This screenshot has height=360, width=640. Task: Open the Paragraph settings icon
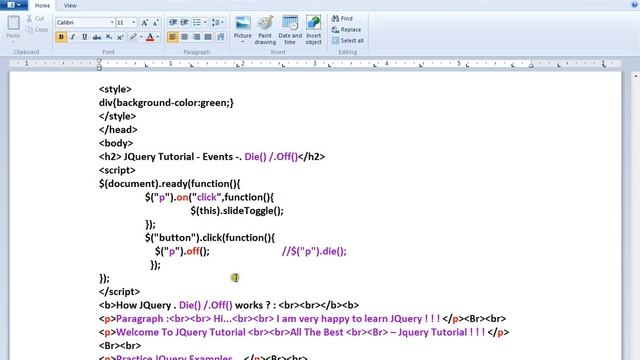(221, 37)
